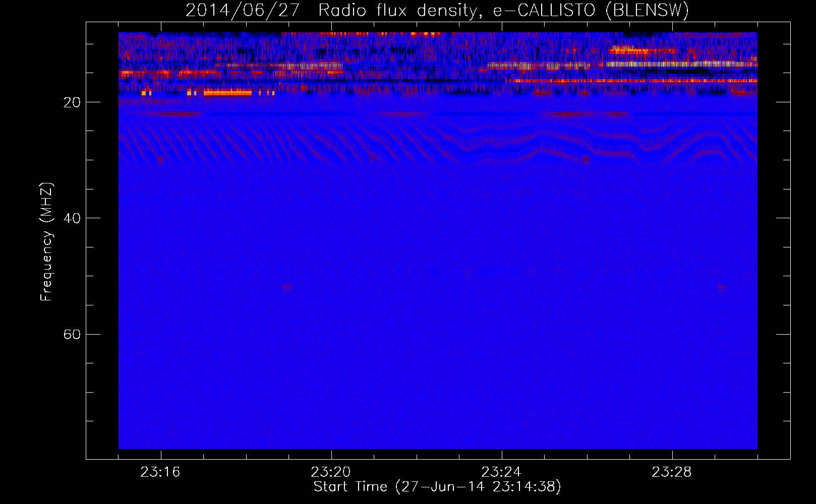The height and width of the screenshot is (504, 816).
Task: Click the 23:16 time tick label
Action: click(x=160, y=472)
